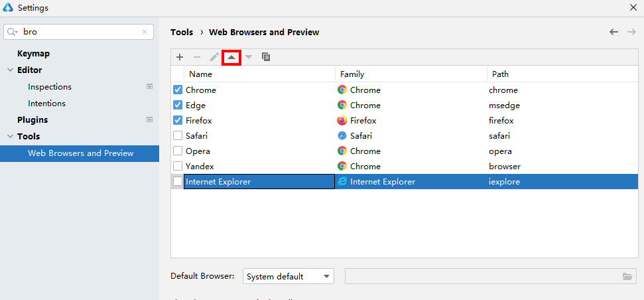Viewport: 644px width, 300px height.
Task: Click the msedge path cell
Action: pos(562,106)
